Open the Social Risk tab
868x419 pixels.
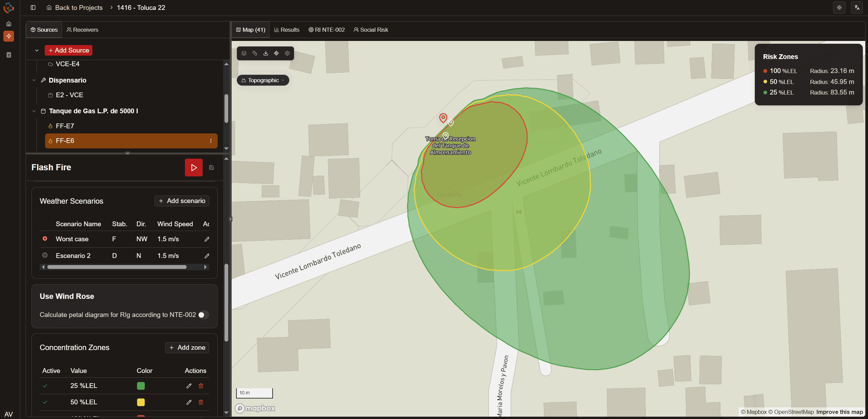pos(371,30)
